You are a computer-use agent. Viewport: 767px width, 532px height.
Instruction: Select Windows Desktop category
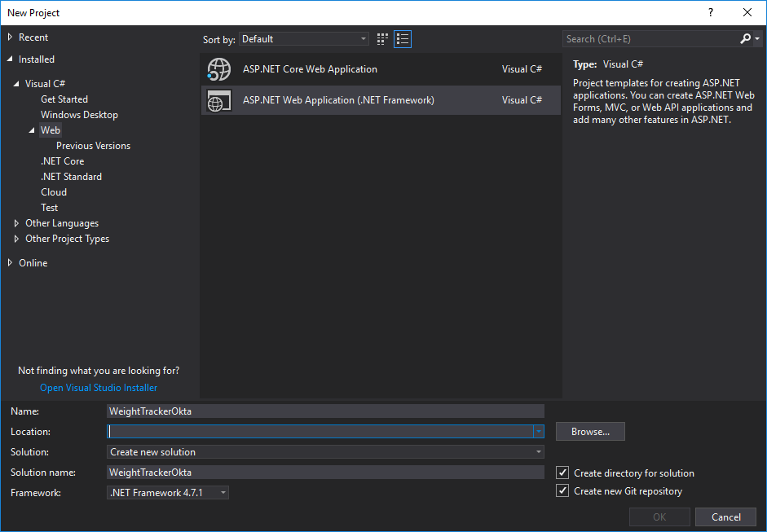pos(79,115)
